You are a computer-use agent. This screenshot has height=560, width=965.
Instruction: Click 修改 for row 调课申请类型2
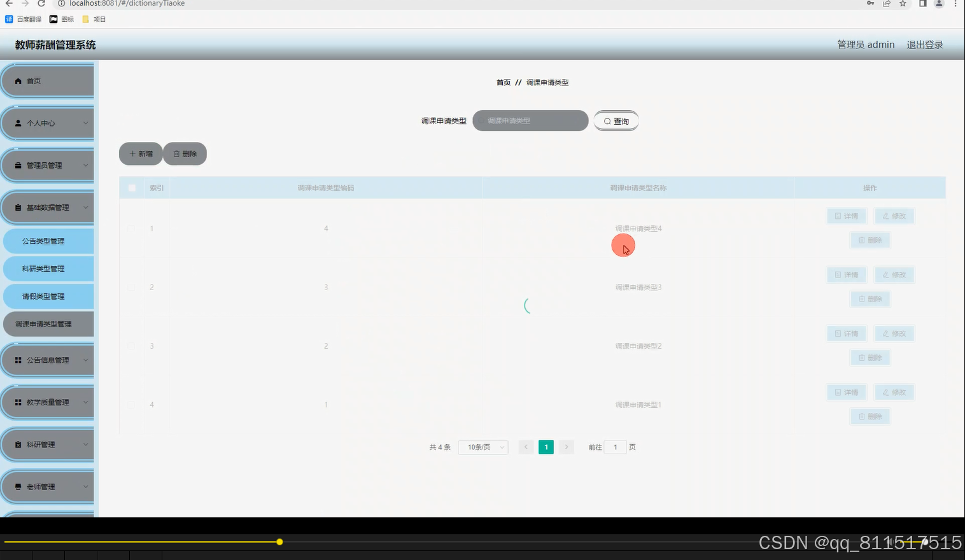click(894, 333)
